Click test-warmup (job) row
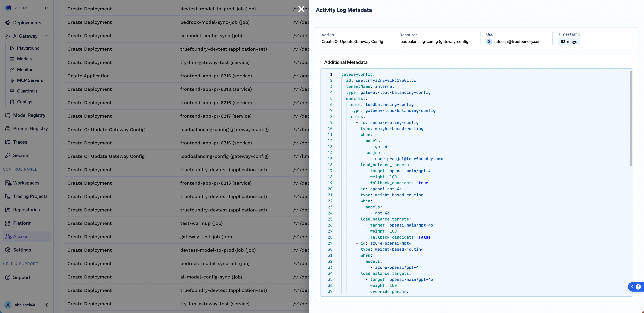 (x=187, y=223)
